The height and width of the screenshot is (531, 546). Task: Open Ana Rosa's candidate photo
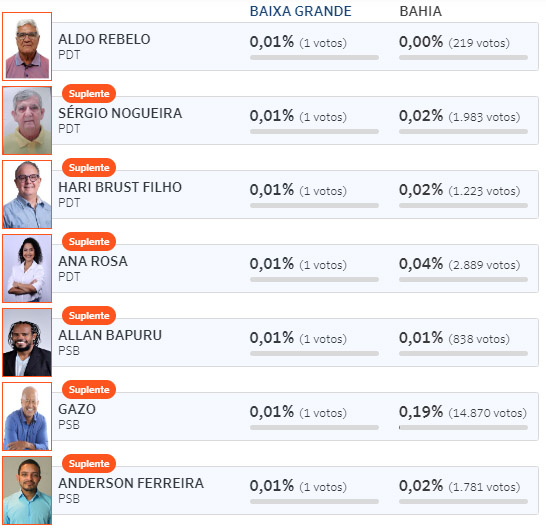pyautogui.click(x=27, y=268)
